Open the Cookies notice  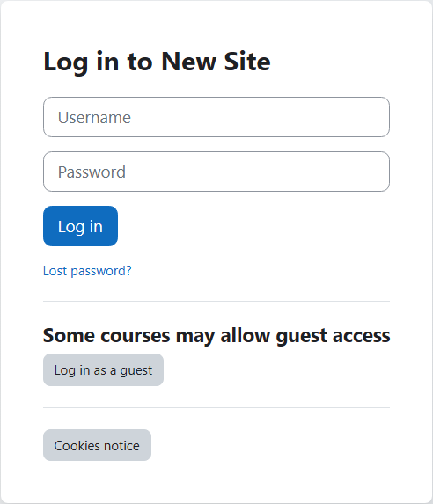click(97, 445)
